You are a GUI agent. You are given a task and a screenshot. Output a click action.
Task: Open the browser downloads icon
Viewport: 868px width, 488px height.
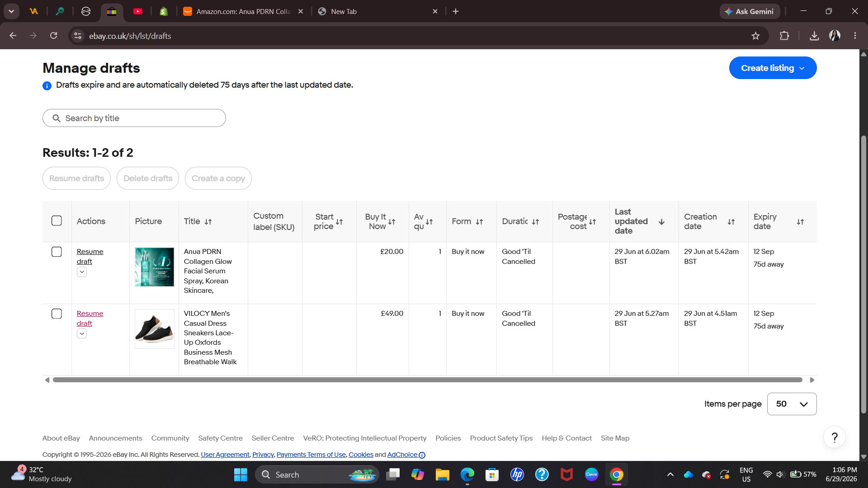814,36
